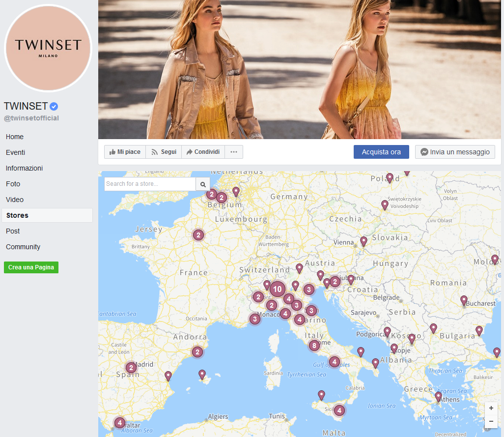
Task: Open the Community section
Action: pyautogui.click(x=23, y=247)
